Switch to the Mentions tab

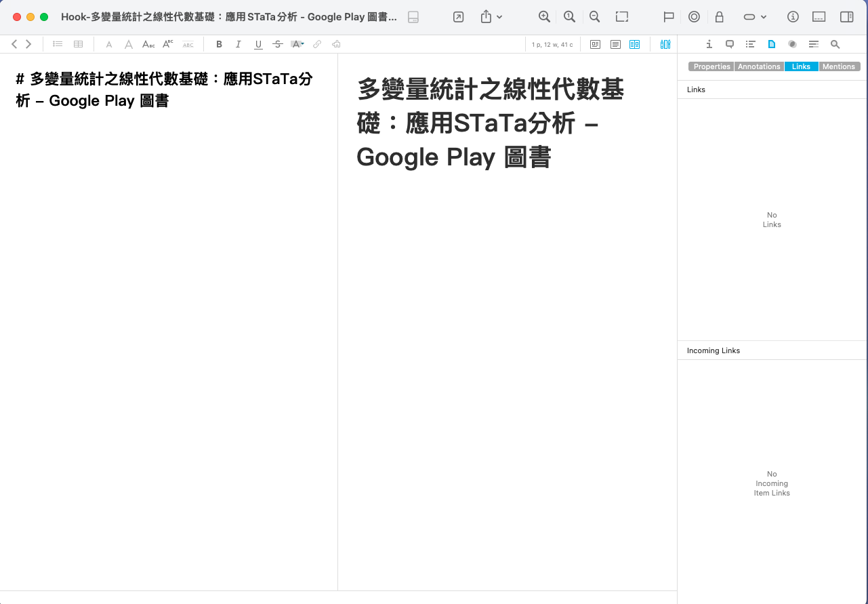point(839,66)
